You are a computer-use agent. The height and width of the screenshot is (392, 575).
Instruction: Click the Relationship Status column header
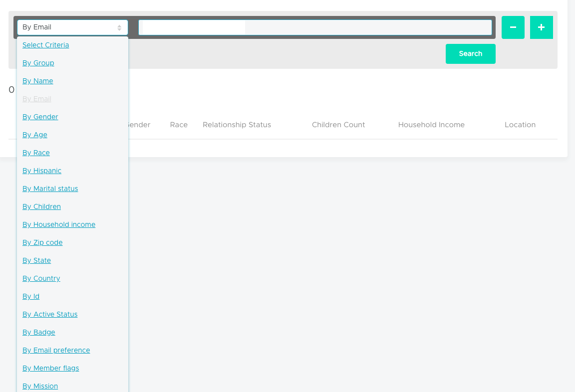pos(237,125)
